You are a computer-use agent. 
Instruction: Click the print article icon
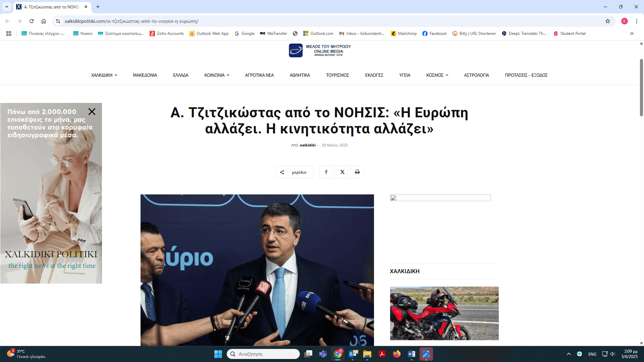click(x=357, y=172)
